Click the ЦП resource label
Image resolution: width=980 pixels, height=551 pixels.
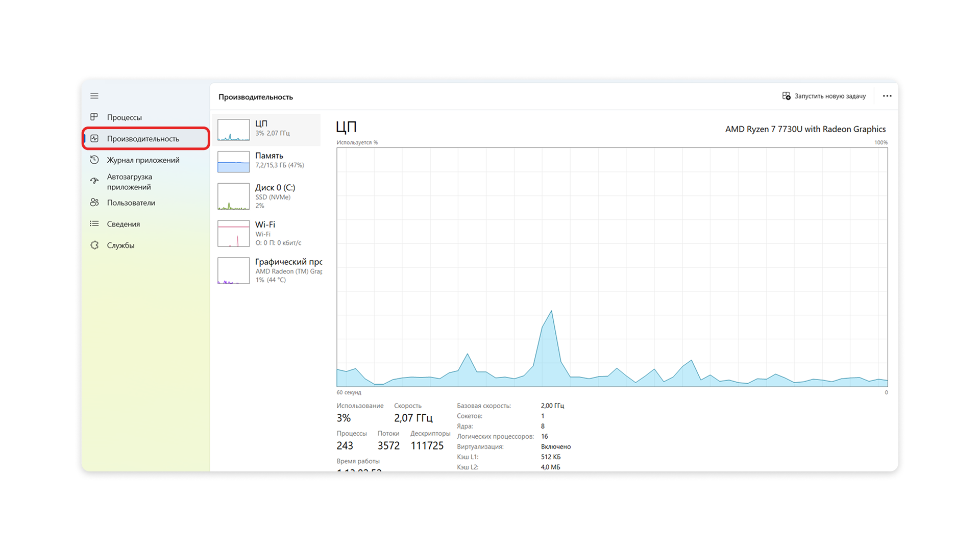click(261, 123)
